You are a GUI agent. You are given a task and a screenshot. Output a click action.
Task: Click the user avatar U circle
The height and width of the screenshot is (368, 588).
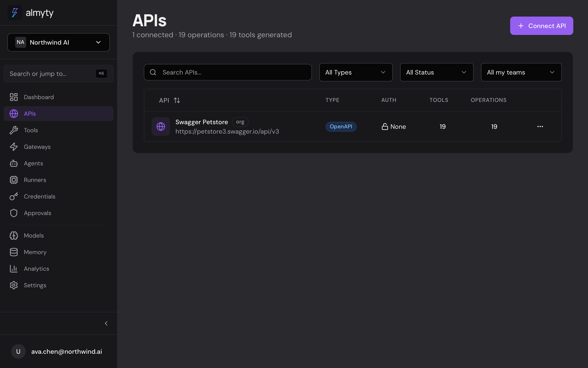click(18, 351)
